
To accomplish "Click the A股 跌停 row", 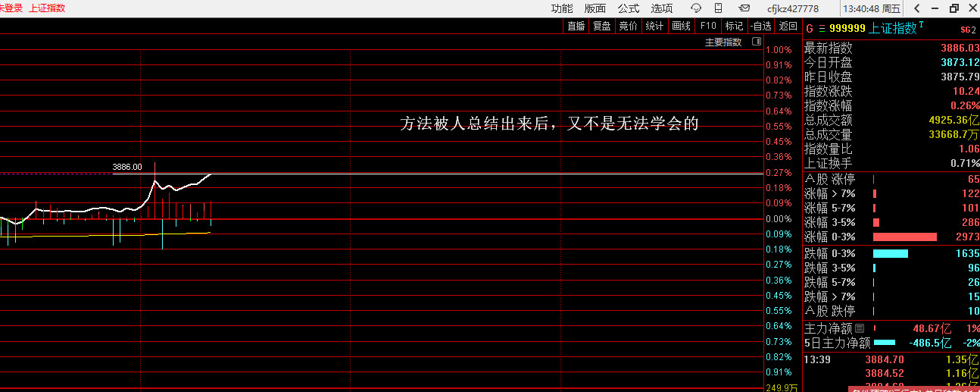I will pos(891,311).
